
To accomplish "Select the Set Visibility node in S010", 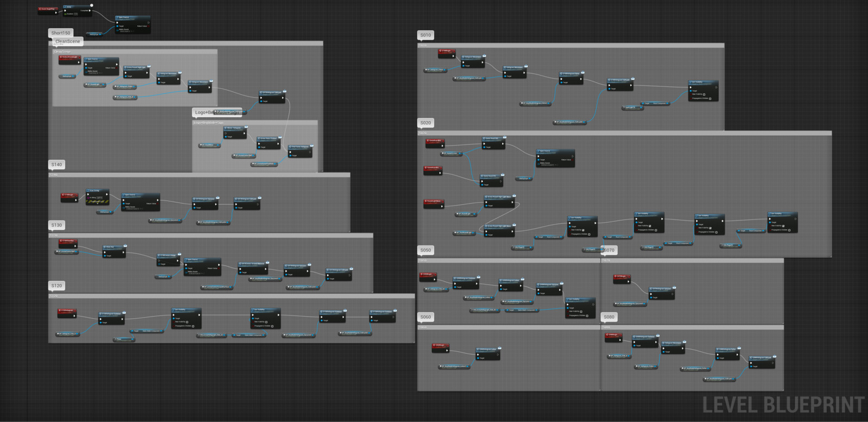I will [x=703, y=91].
